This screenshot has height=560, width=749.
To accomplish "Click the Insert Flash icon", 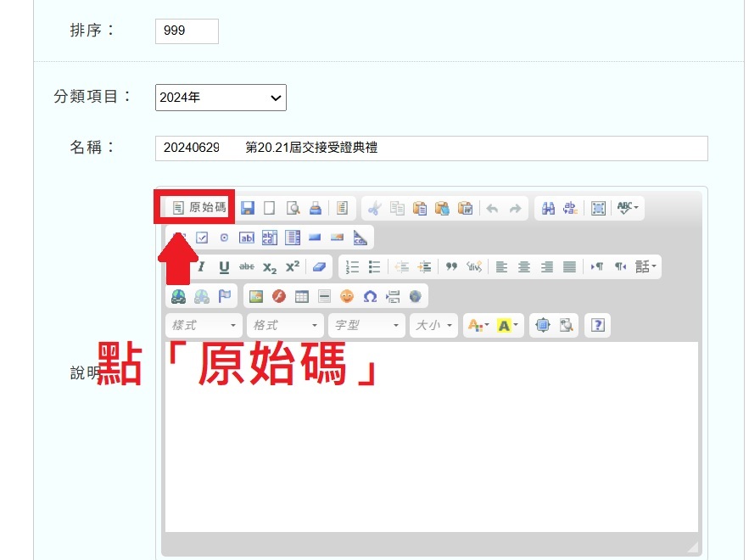I will (279, 297).
